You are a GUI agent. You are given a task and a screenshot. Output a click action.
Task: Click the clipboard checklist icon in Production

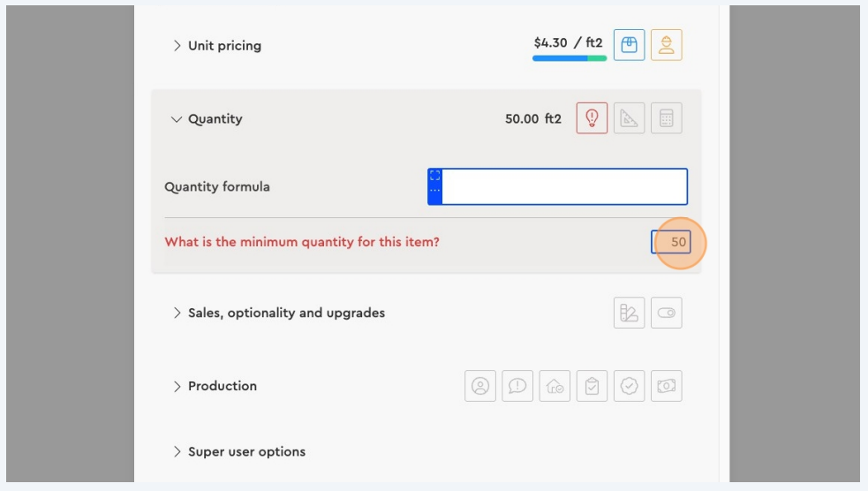coord(592,386)
